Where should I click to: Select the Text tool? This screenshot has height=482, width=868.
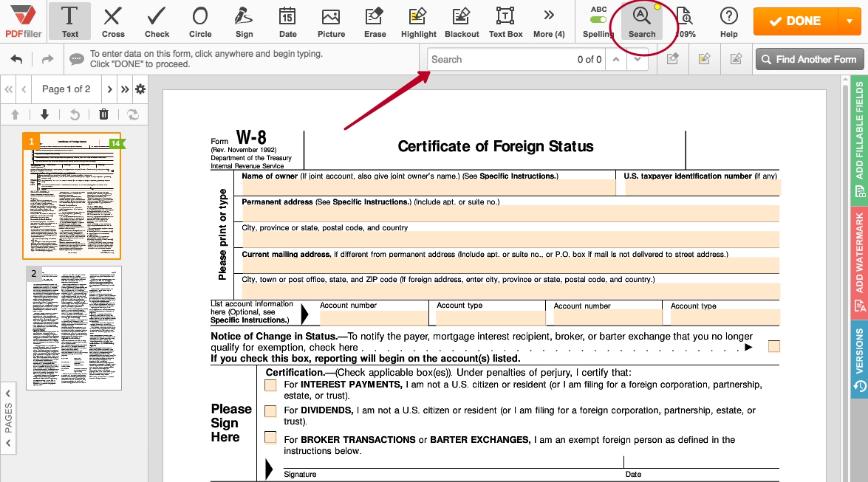(69, 21)
